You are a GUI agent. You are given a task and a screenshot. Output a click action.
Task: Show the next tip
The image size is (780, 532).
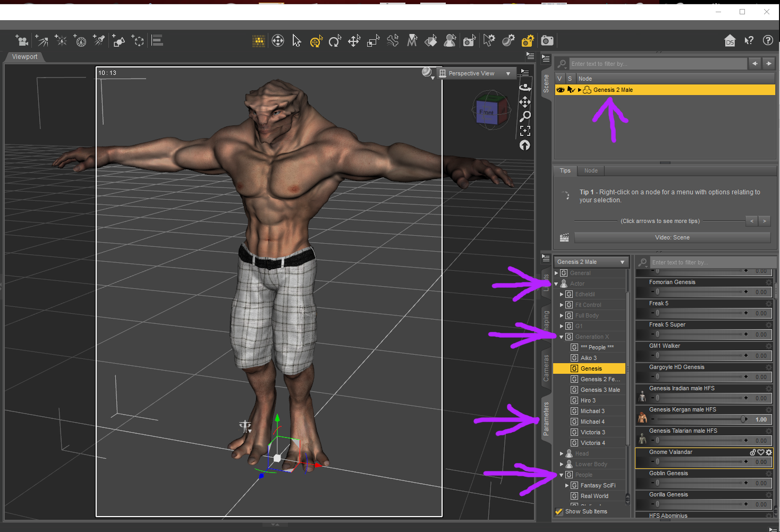[765, 221]
